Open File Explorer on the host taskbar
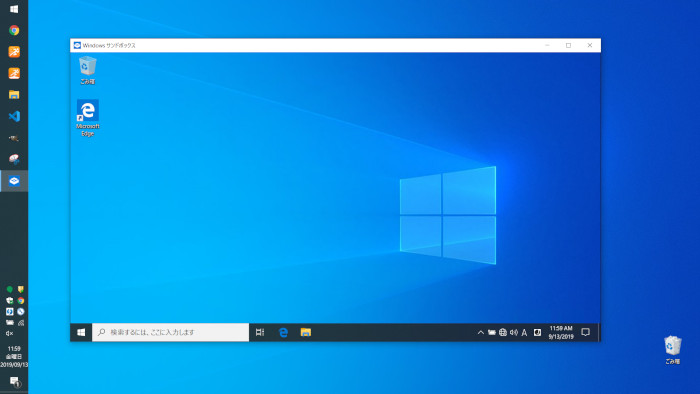This screenshot has height=394, width=700. point(14,95)
